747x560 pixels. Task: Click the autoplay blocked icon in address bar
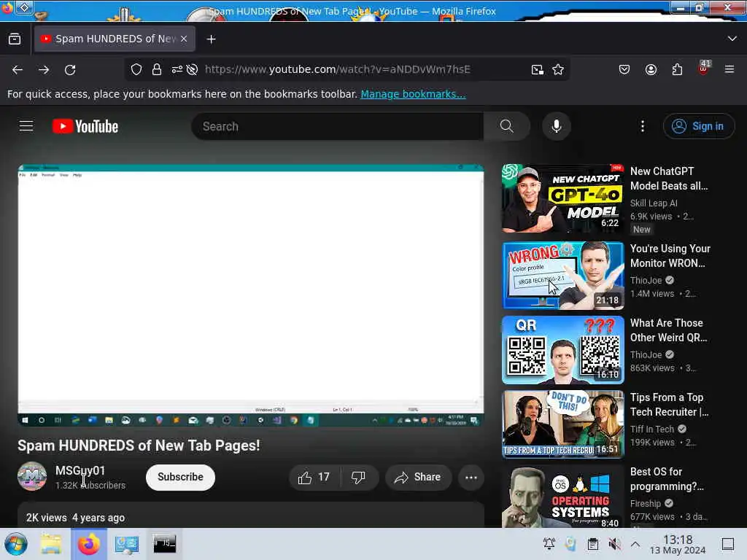pos(192,69)
